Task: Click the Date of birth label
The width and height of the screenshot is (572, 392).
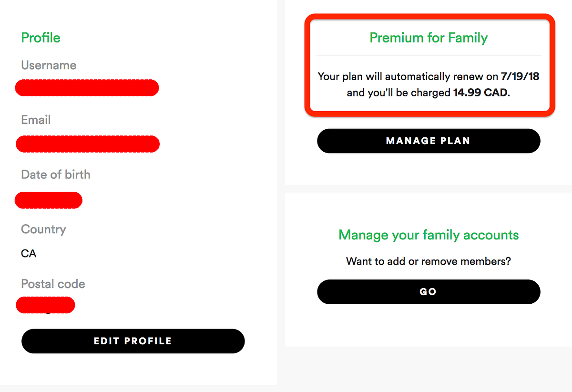Action: pos(55,175)
